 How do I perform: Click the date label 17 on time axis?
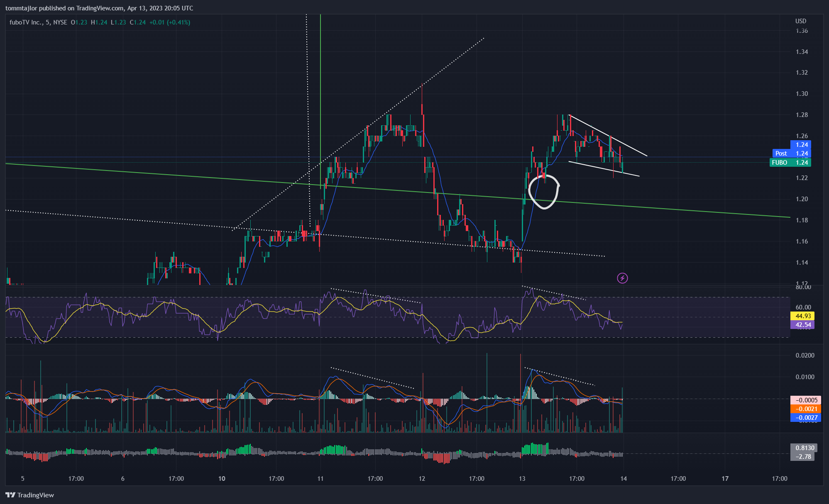point(725,479)
